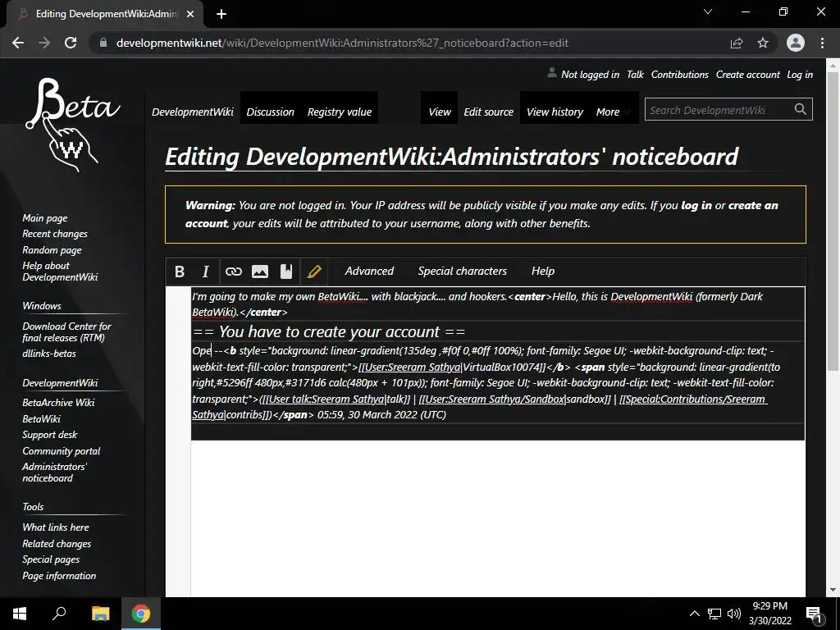The height and width of the screenshot is (630, 840).
Task: Open BetaArchive Wiki sidebar link
Action: [x=58, y=402]
